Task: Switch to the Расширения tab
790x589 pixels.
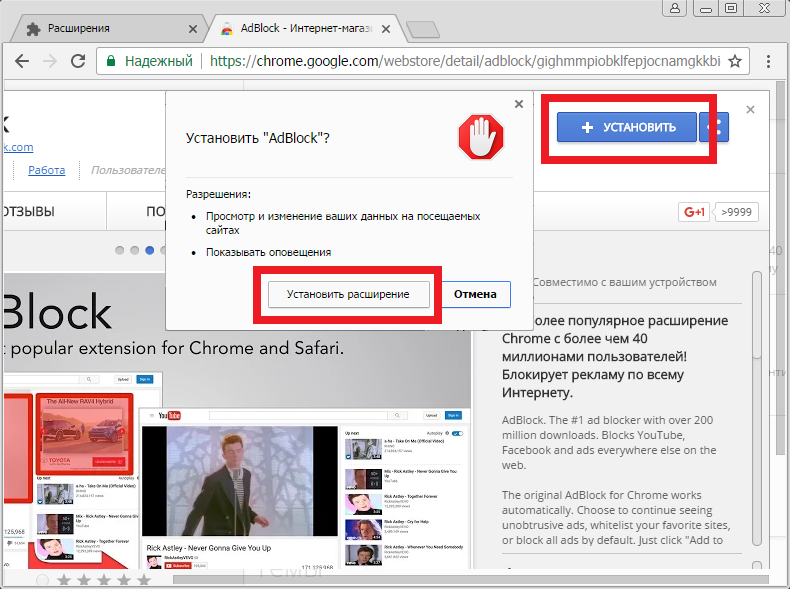Action: tap(108, 29)
